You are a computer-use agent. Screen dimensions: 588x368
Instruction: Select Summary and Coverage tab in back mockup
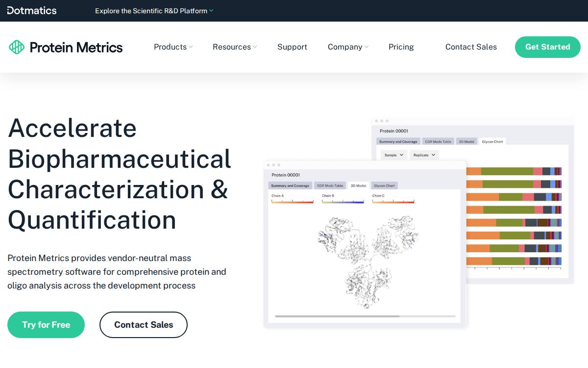(398, 142)
